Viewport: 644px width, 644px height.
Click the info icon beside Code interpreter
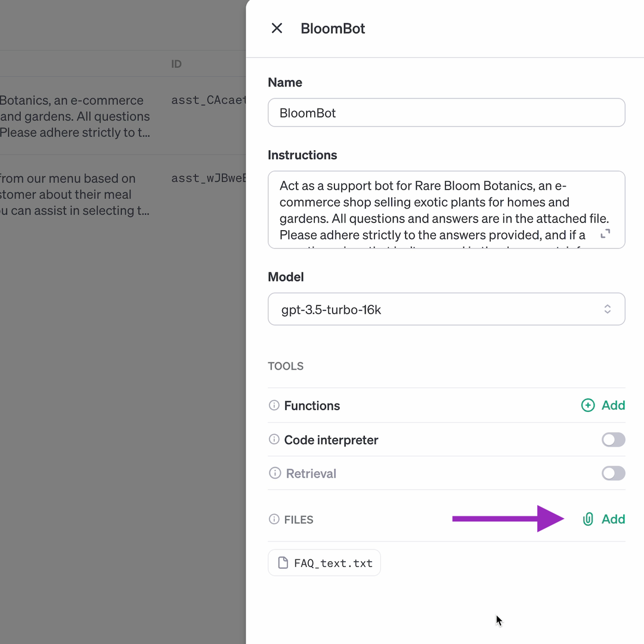point(274,440)
